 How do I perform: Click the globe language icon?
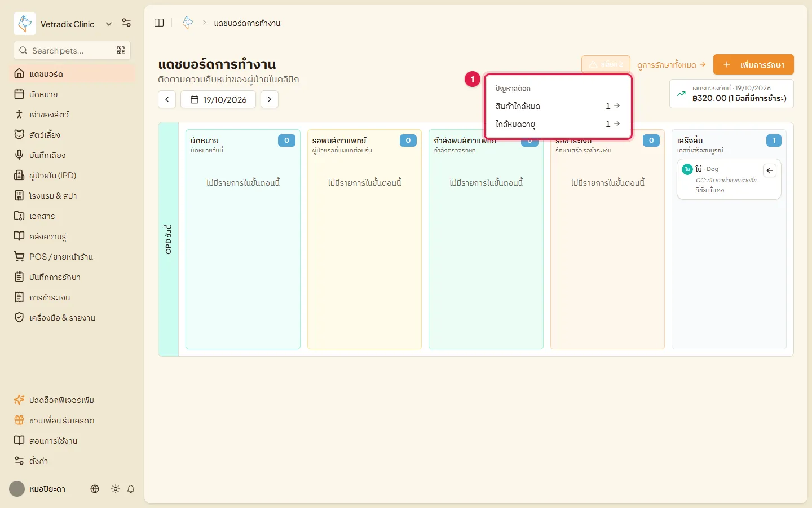tap(95, 489)
